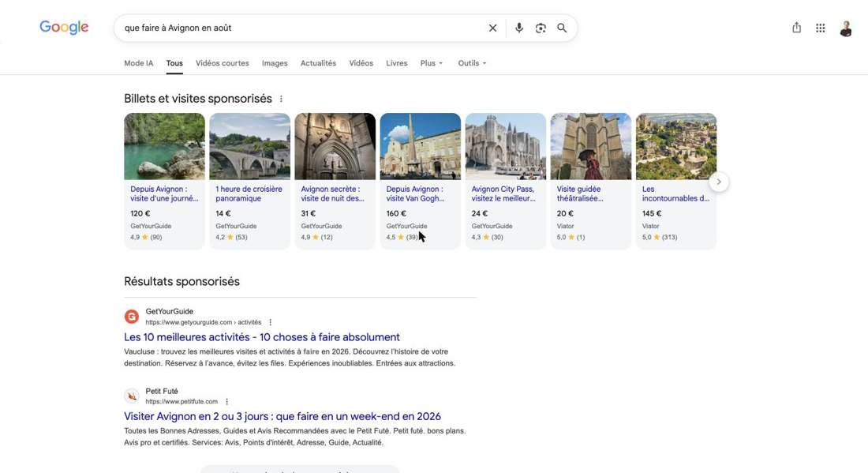Click the stone bridge cruise thumbnail
This screenshot has height=473, width=868.
249,146
